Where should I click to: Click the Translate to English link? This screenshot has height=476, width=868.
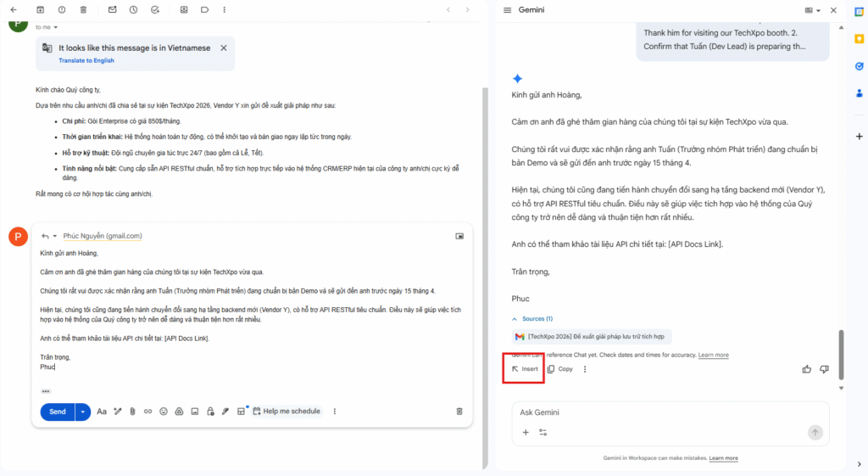[x=86, y=61]
